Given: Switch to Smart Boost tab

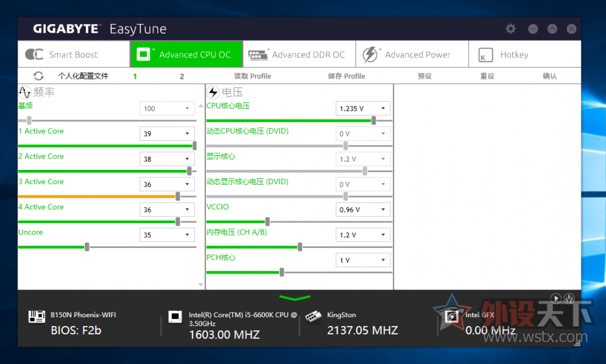Looking at the screenshot, I should click(x=74, y=54).
